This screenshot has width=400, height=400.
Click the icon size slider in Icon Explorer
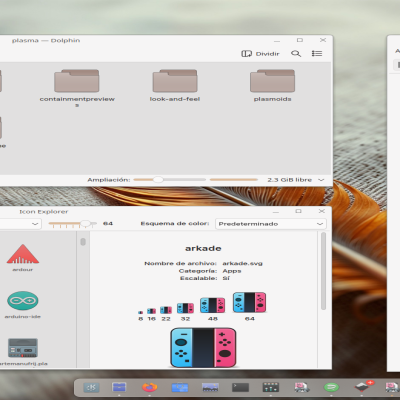click(x=72, y=224)
